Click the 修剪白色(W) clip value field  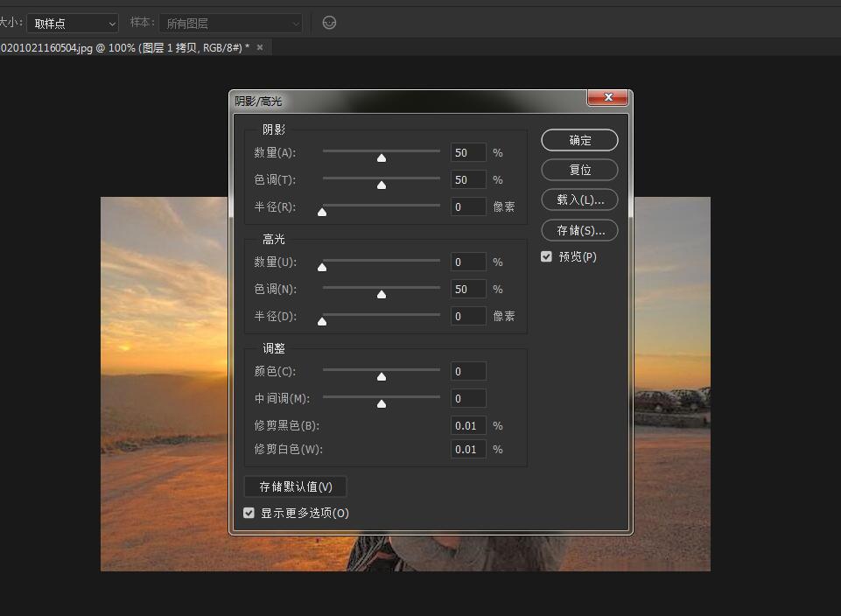coord(467,449)
